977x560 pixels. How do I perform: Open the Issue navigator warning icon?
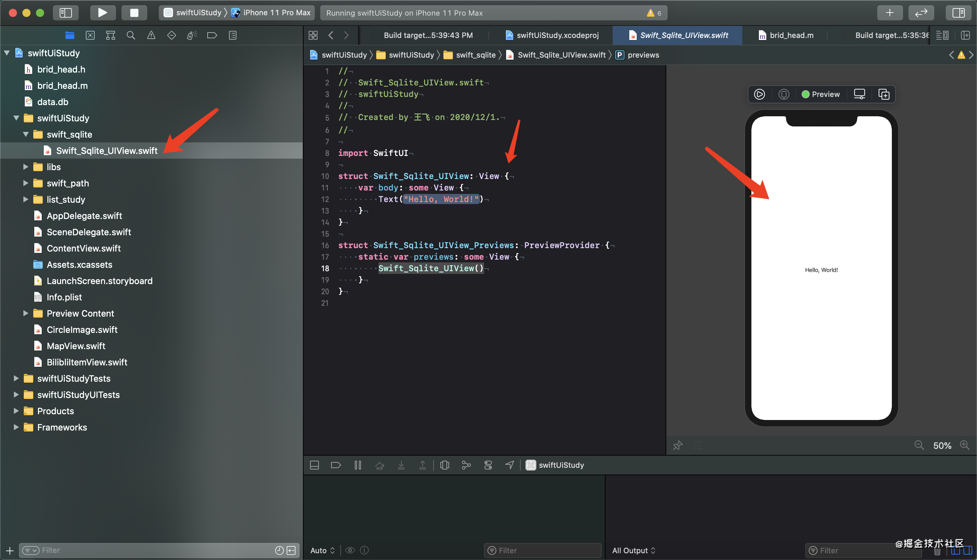(x=151, y=35)
